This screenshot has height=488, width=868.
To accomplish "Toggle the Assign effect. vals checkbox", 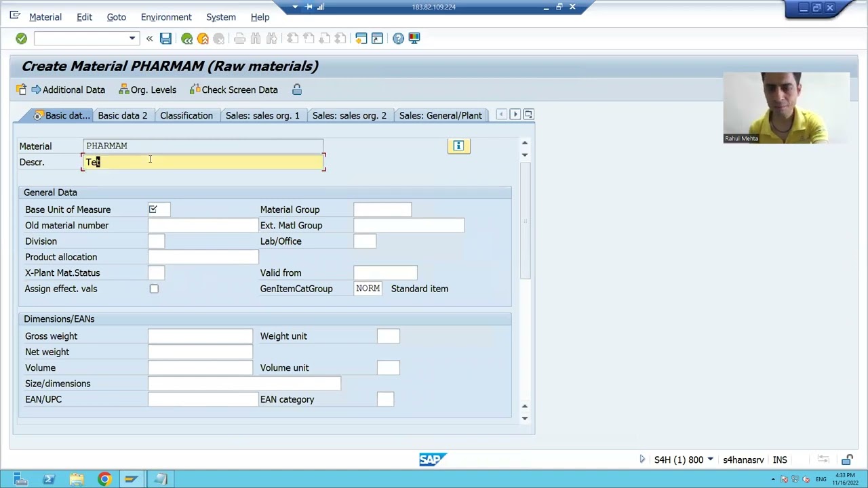I will [x=154, y=289].
